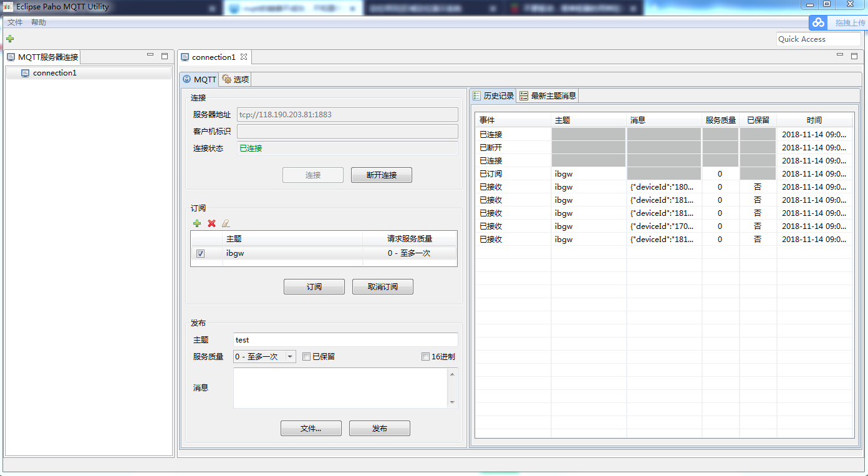This screenshot has height=476, width=868.
Task: Open the 文件 menu
Action: 15,22
